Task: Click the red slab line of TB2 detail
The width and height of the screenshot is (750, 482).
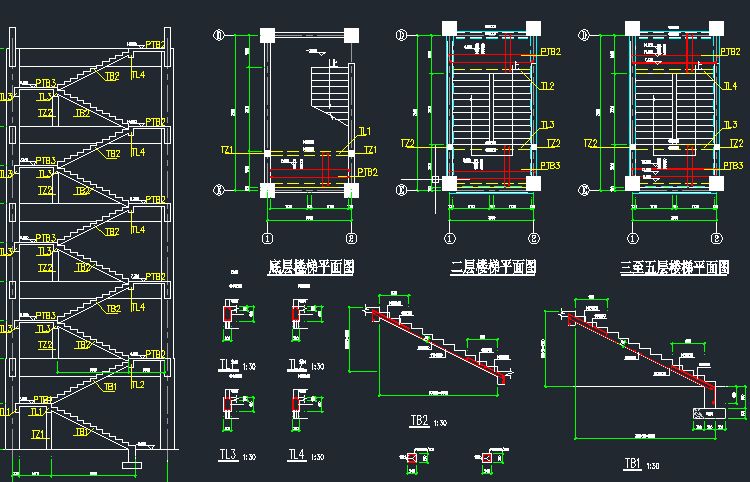Action: click(x=438, y=346)
